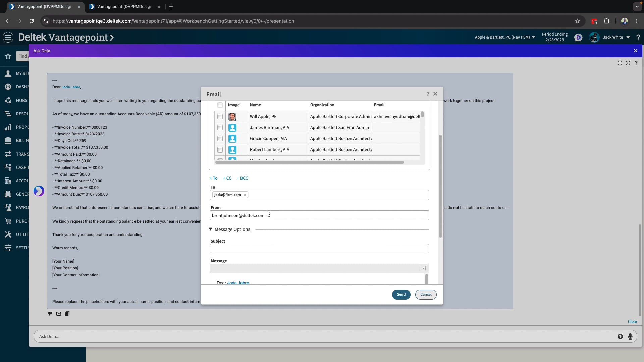The image size is (644, 362).
Task: Click the Deltek Vantagepoint logo
Action: coord(66,37)
